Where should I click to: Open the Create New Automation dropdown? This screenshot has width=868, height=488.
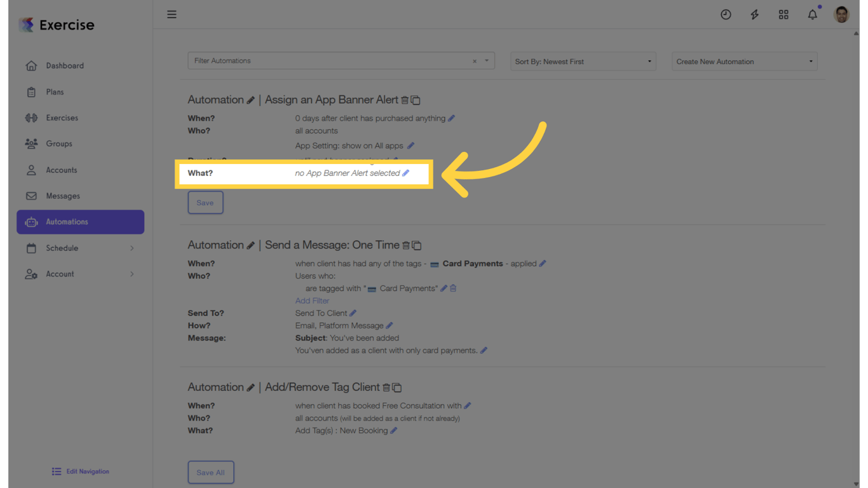(744, 61)
